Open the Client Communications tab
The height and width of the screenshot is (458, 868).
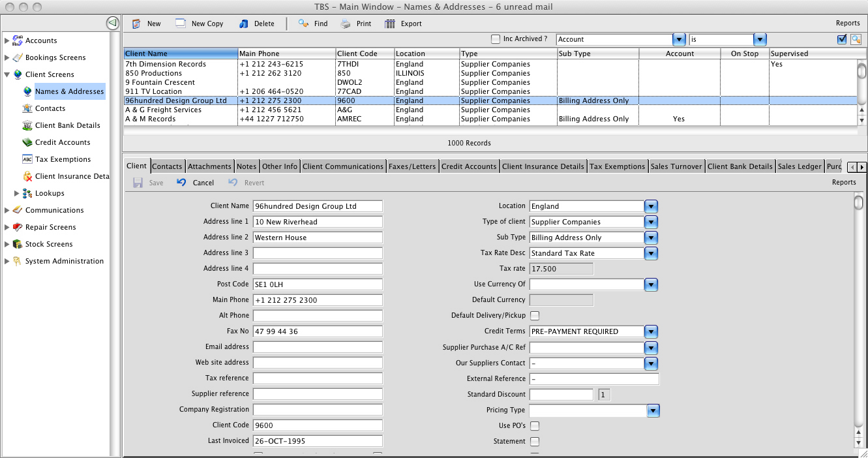(x=343, y=166)
